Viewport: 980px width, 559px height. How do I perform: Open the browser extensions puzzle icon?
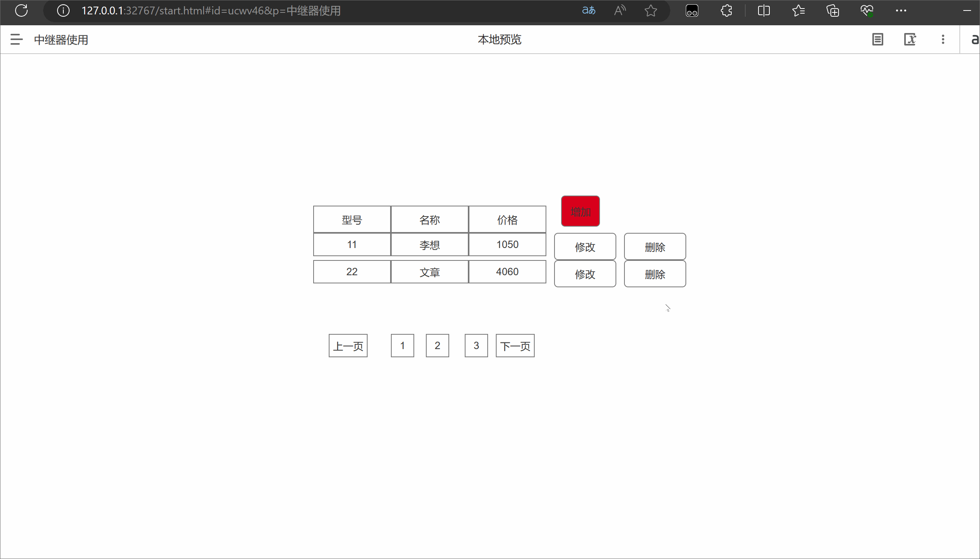pos(726,10)
